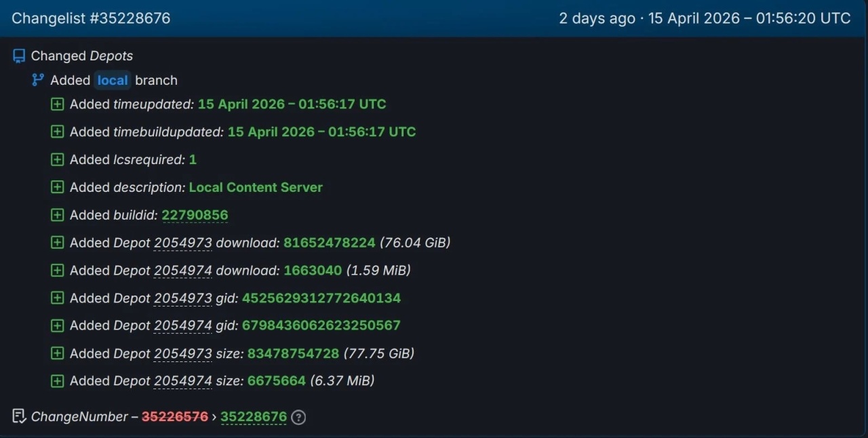This screenshot has height=438, width=868.
Task: Click the 2 days ago timestamp
Action: pos(597,18)
